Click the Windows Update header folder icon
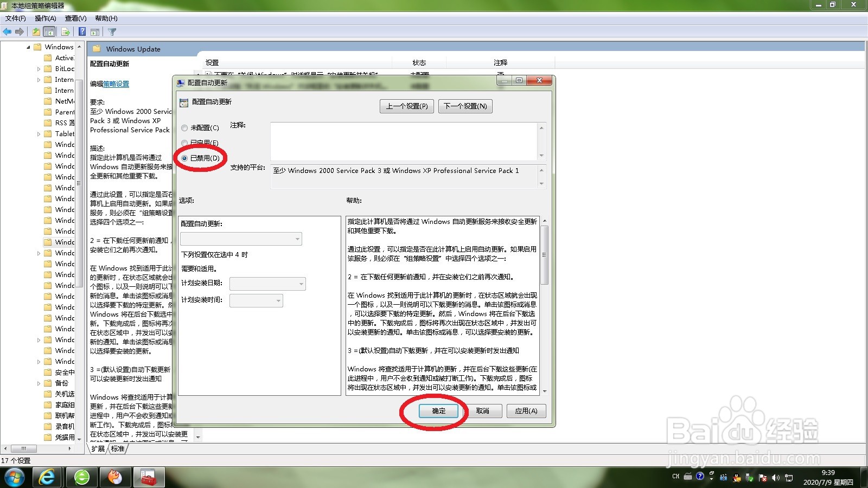Image resolution: width=868 pixels, height=488 pixels. (97, 49)
